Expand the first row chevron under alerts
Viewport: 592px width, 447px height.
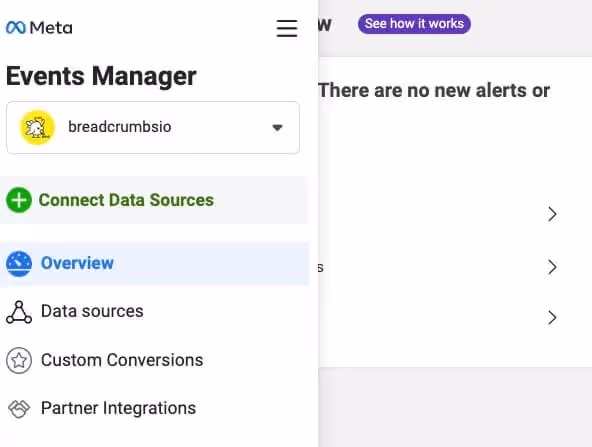[552, 214]
